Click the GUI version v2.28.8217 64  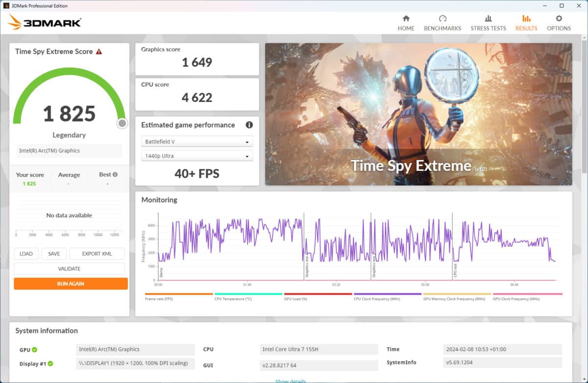coord(319,365)
